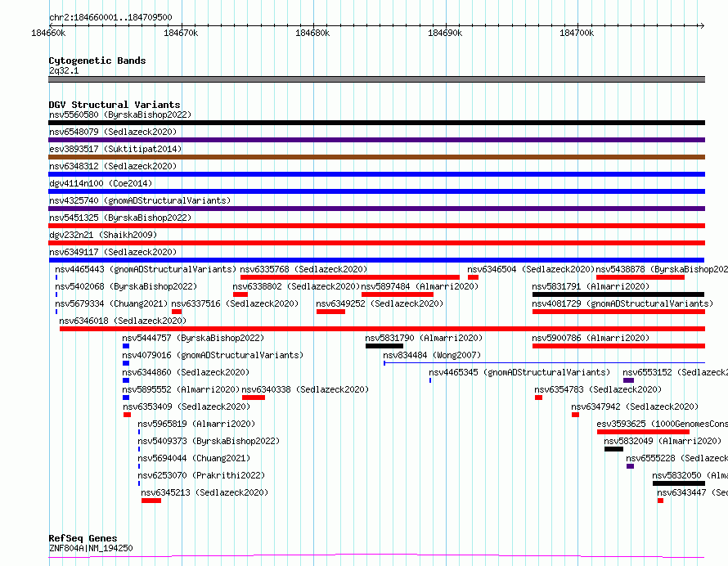The width and height of the screenshot is (728, 566).
Task: Select the black nsv5560580 variant bar
Action: pyautogui.click(x=376, y=123)
